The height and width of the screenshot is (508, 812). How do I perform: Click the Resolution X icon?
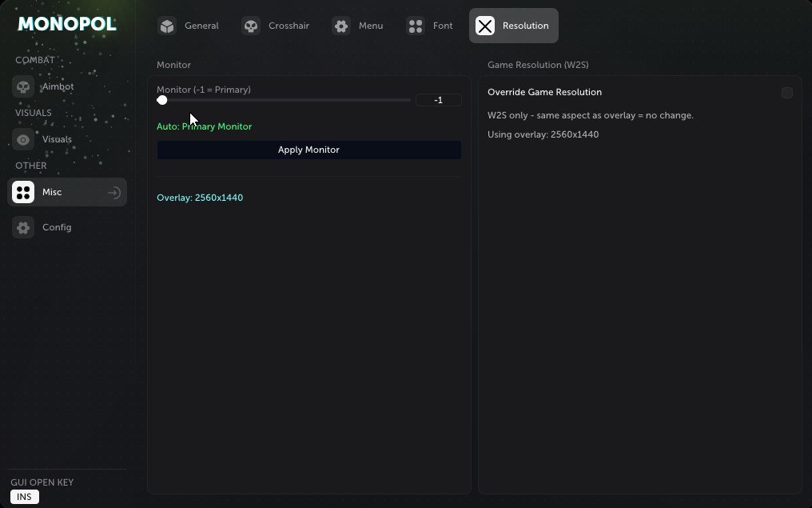[485, 26]
